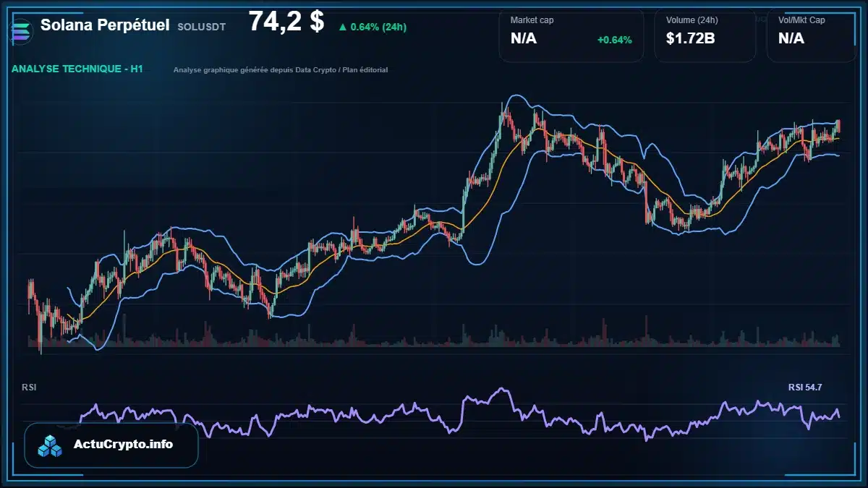868x488 pixels.
Task: Click the SOLUSDT ticker label
Action: pyautogui.click(x=201, y=27)
